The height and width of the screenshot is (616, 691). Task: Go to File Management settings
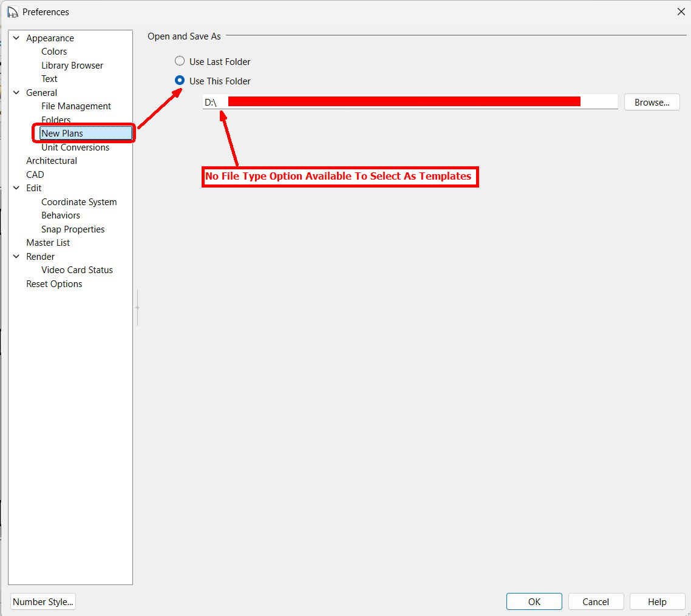[76, 106]
